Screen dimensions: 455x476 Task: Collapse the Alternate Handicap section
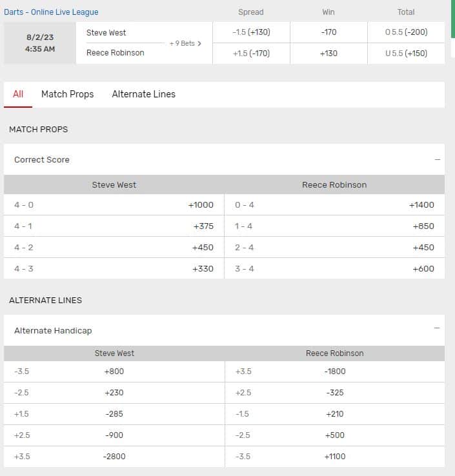click(437, 328)
